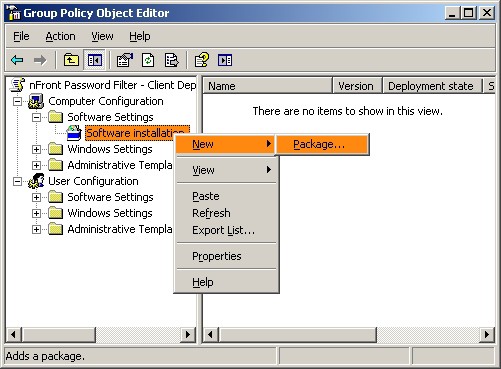
Task: Choose Export List... from the context menu
Action: click(226, 230)
